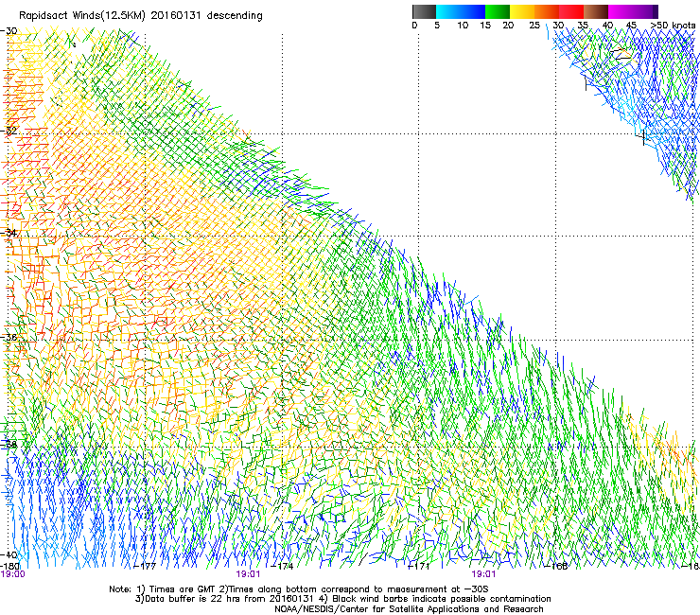
Task: Click the '-177' longitude label
Action: tap(145, 567)
